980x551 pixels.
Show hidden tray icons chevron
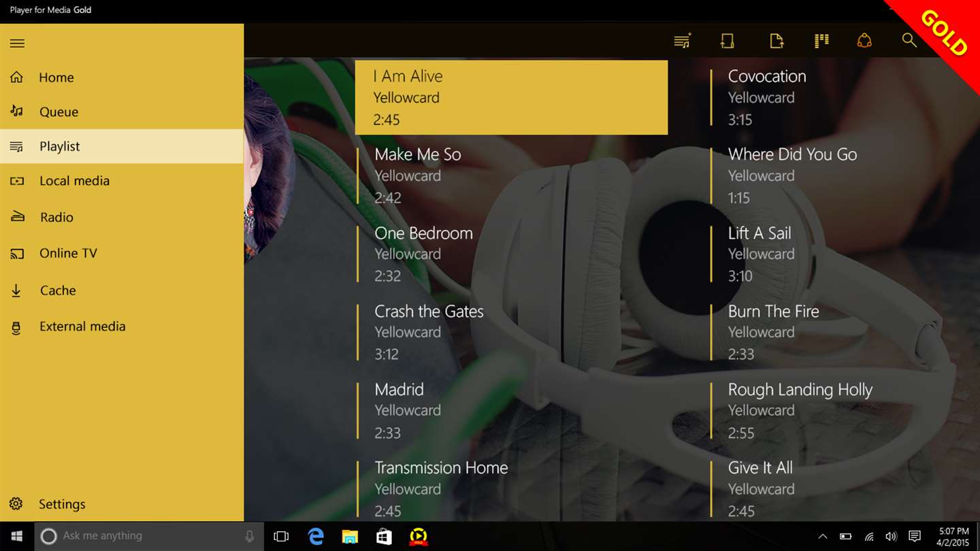823,536
